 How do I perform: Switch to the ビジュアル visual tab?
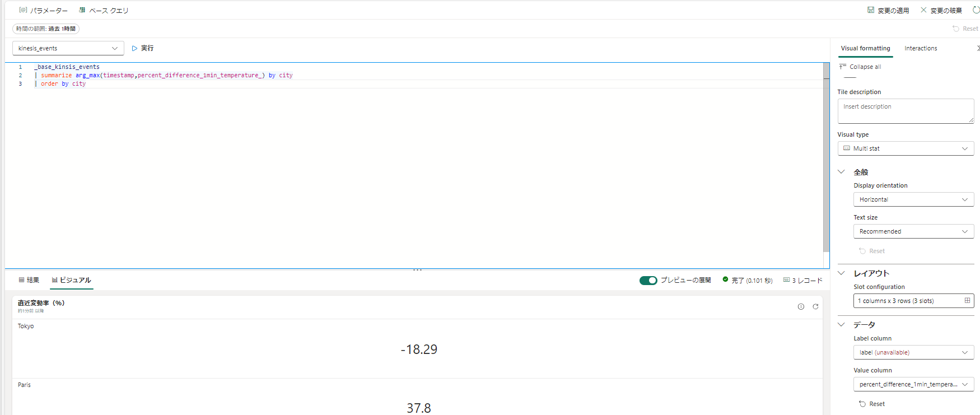click(72, 280)
